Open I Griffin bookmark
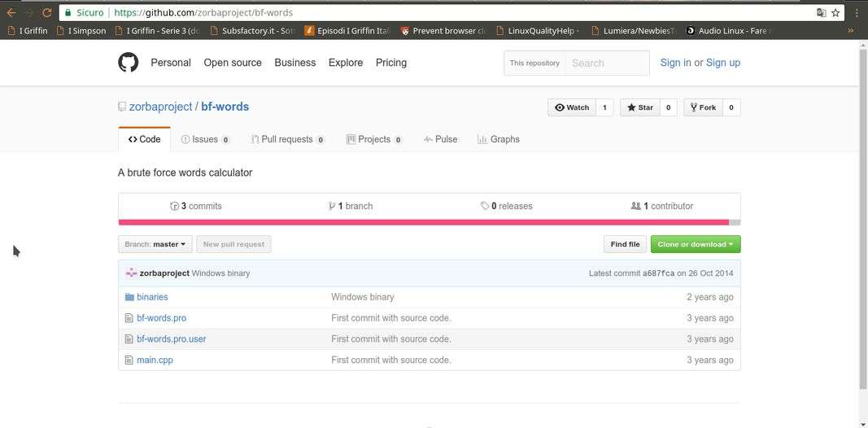Viewport: 868px width, 428px height. click(27, 31)
